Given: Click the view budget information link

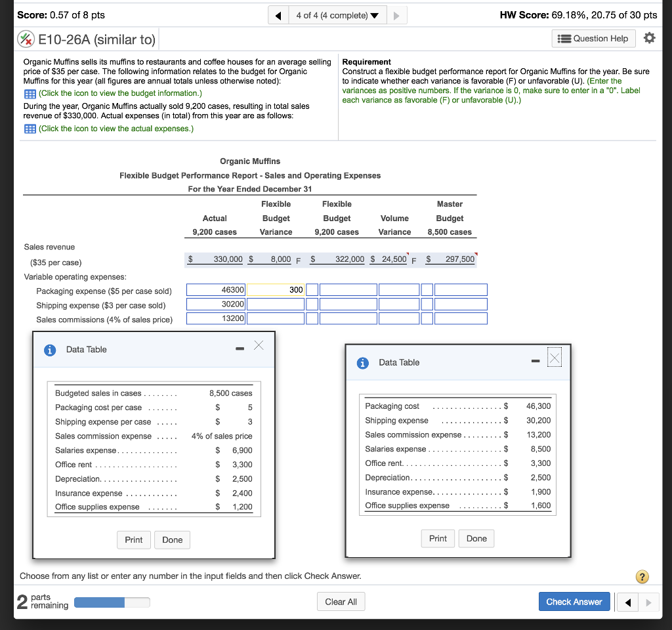Looking at the screenshot, I should (121, 93).
